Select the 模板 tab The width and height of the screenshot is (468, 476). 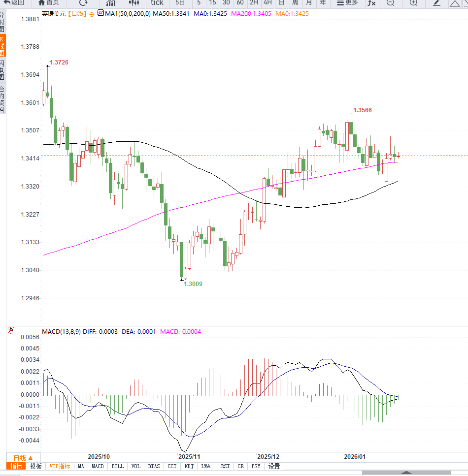pyautogui.click(x=35, y=466)
